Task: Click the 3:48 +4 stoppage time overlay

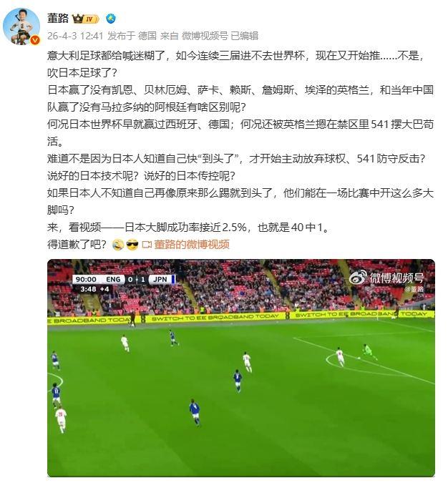Action: point(94,289)
